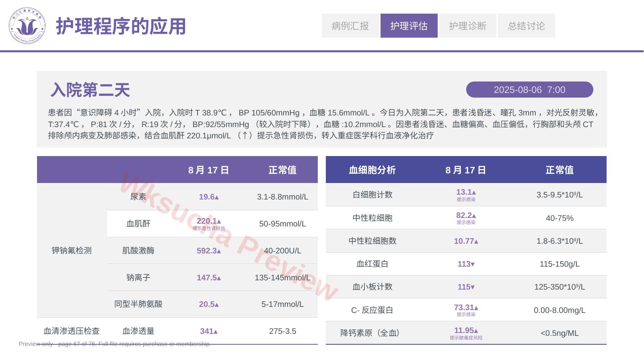Click the 2025-08-06 7:00 date badge
This screenshot has height=362, width=644.
point(530,90)
